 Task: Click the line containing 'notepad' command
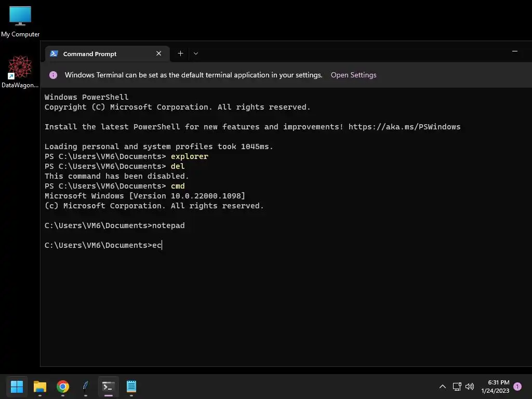115,225
